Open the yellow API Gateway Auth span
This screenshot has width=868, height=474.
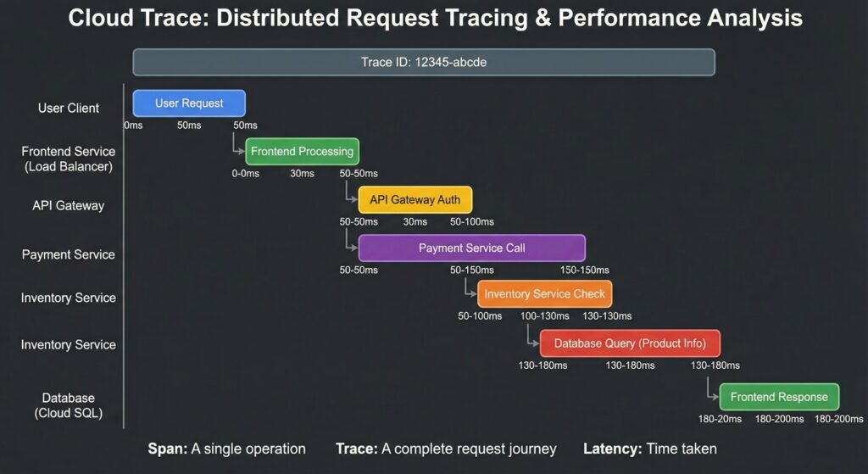(415, 200)
